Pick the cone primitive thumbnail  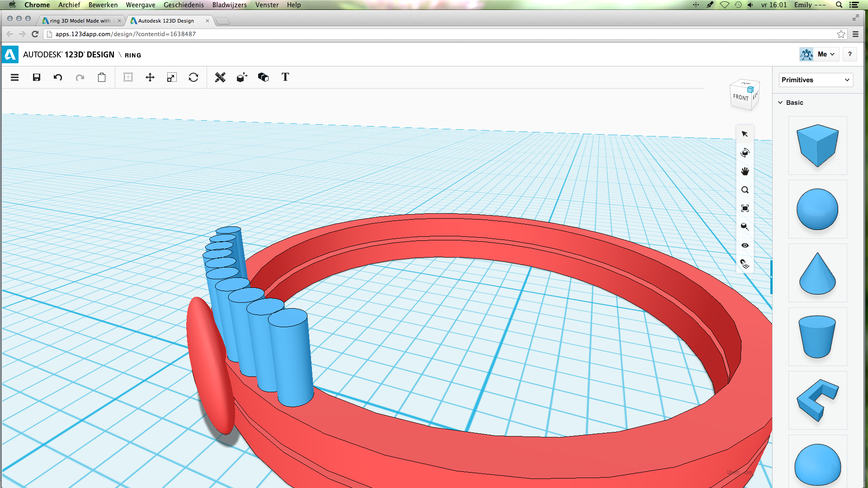pos(817,273)
